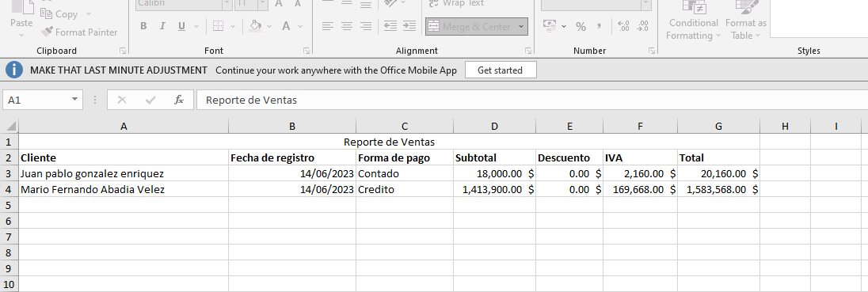This screenshot has width=868, height=292.
Task: Click the fill color paint bucket
Action: [x=255, y=26]
